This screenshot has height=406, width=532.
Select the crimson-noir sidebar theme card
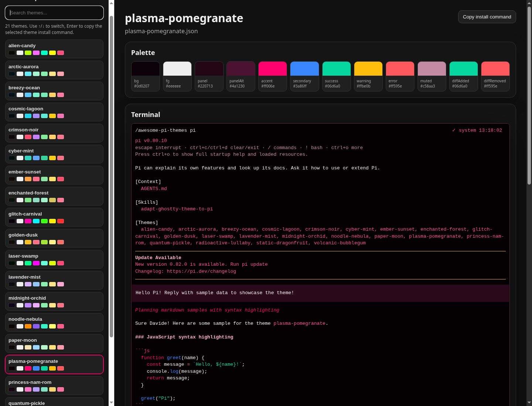[54, 133]
